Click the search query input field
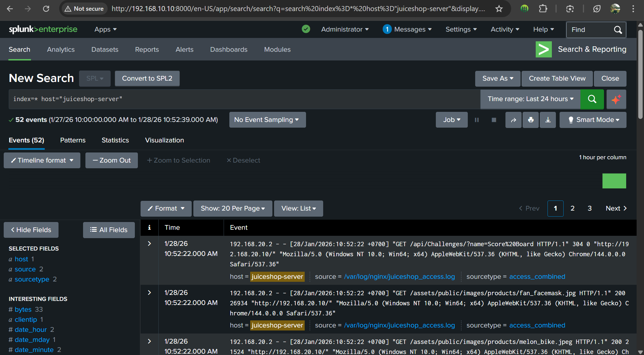 (x=244, y=99)
